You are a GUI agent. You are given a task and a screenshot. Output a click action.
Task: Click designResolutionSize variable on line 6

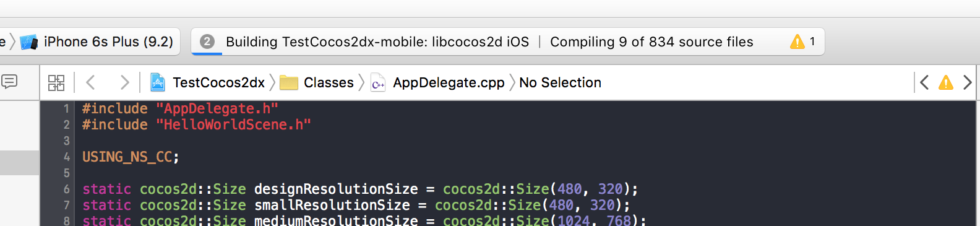pos(336,189)
